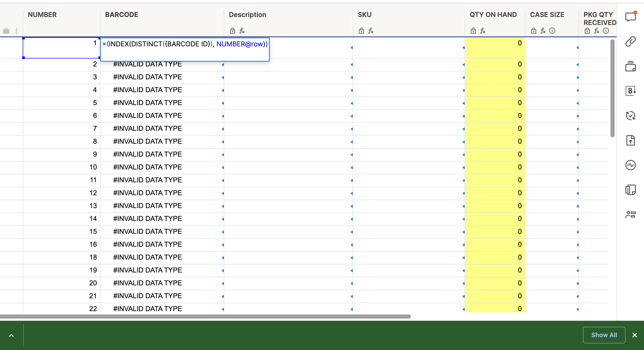Click the Show All button
Viewport: 644px width, 350px height.
click(604, 335)
